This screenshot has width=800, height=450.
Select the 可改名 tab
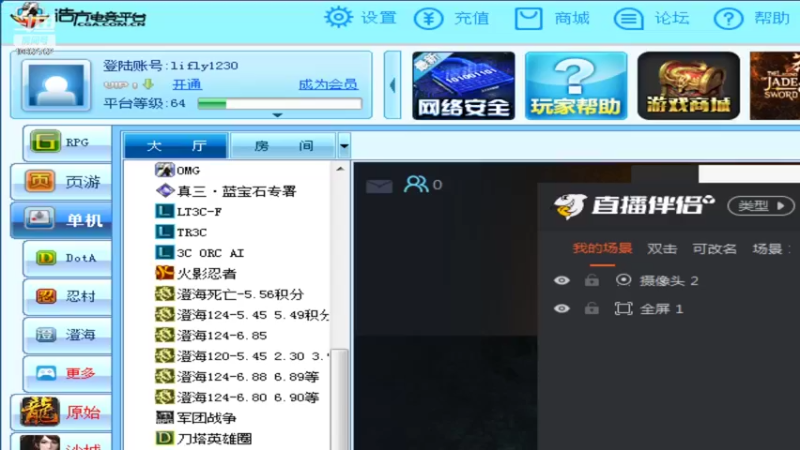tap(714, 248)
